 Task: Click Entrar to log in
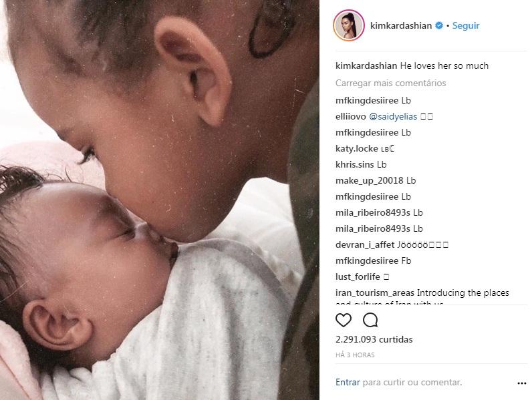(348, 383)
